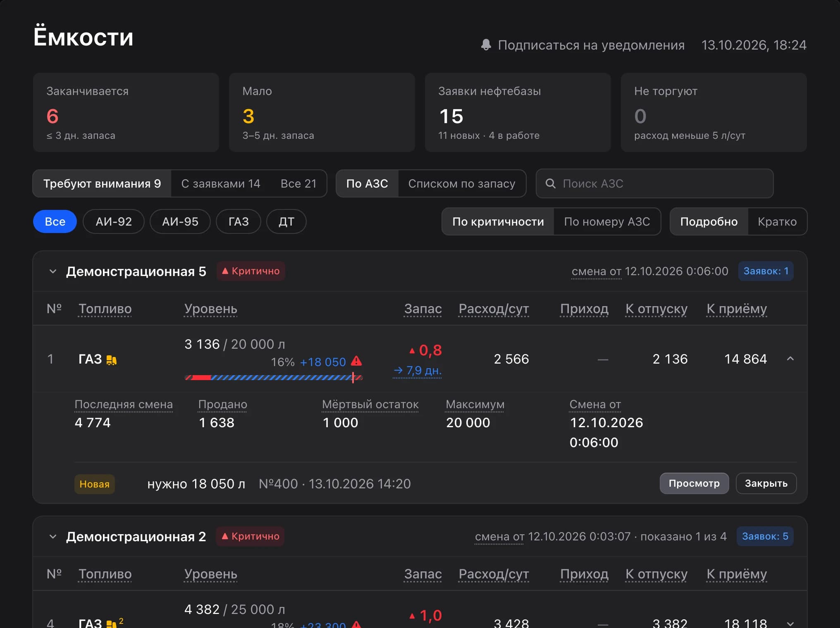Filter by ГАЗ fuel type

pyautogui.click(x=239, y=221)
